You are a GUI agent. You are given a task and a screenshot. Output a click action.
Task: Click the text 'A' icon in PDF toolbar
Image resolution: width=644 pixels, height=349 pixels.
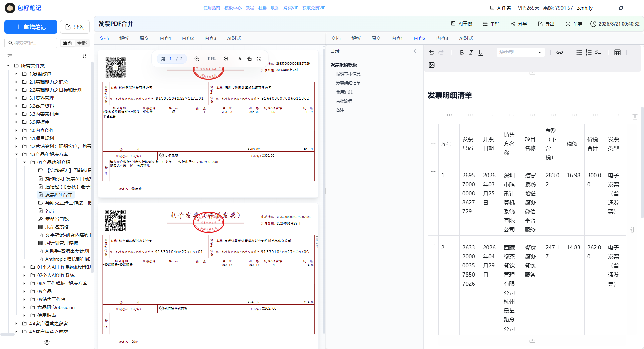tap(240, 59)
